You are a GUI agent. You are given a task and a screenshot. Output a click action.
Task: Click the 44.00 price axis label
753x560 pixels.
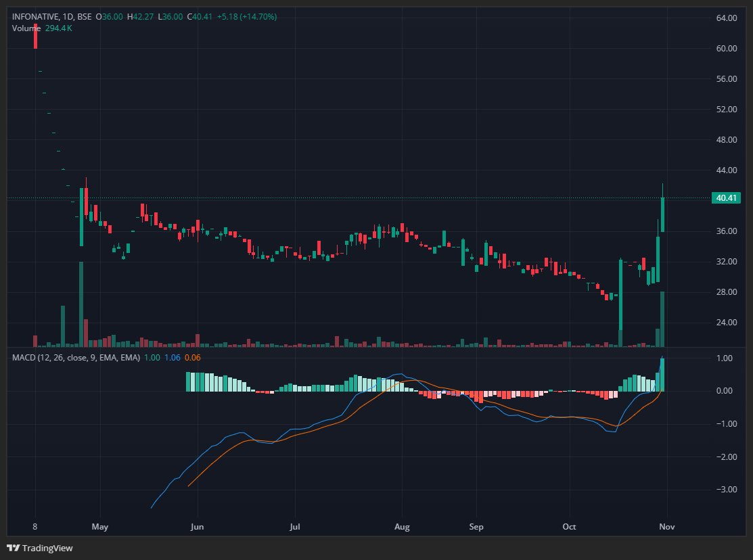(x=726, y=170)
